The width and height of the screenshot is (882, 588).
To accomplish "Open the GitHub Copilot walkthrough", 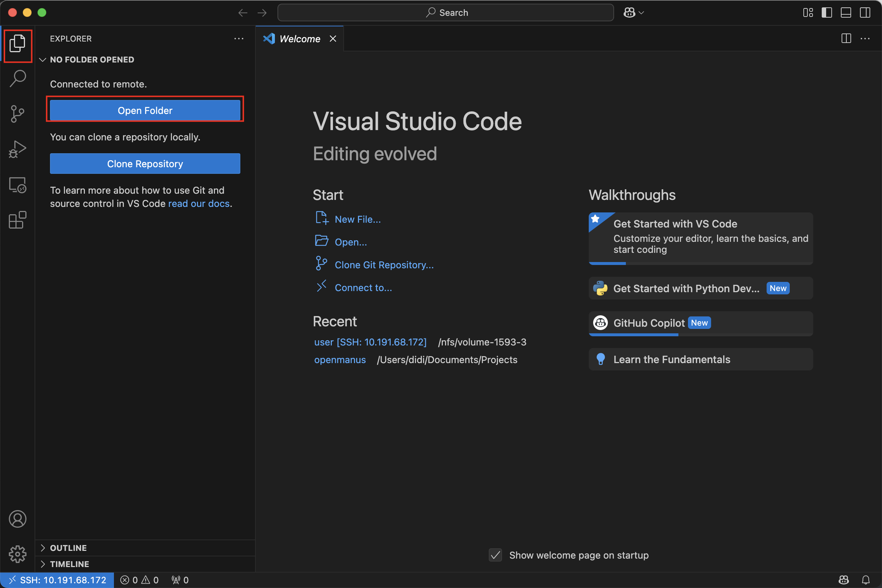I will tap(701, 324).
